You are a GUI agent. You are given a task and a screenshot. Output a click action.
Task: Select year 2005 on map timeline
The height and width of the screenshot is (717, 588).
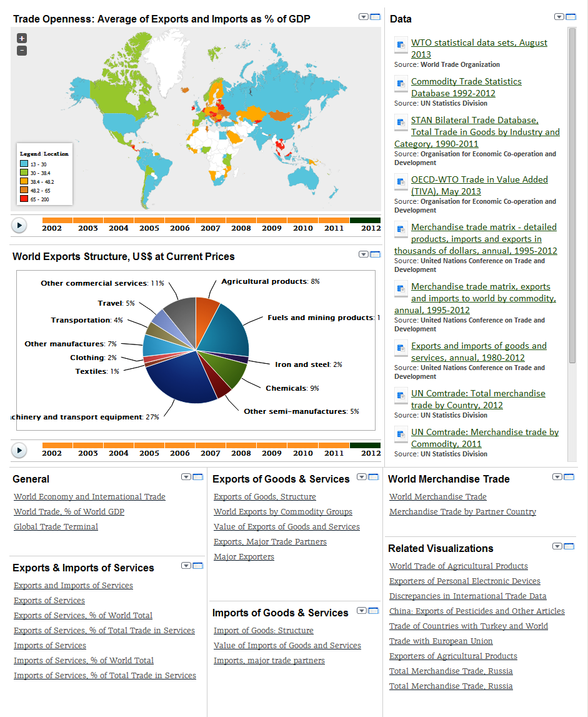149,228
